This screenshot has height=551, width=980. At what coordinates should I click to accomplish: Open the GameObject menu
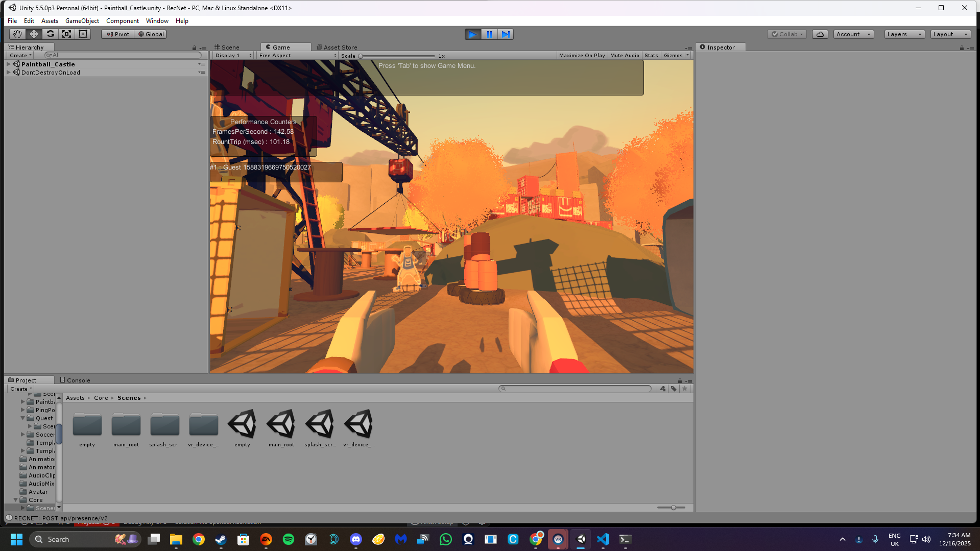82,21
